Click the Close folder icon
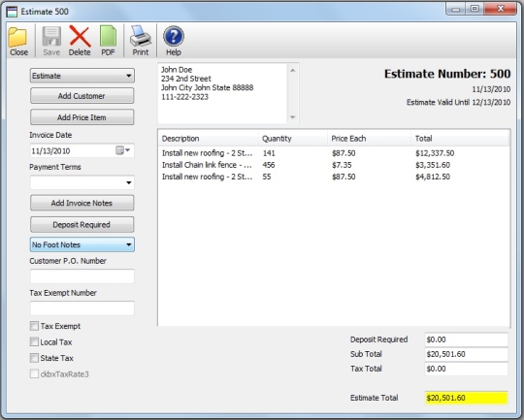This screenshot has width=524, height=420. click(x=17, y=37)
